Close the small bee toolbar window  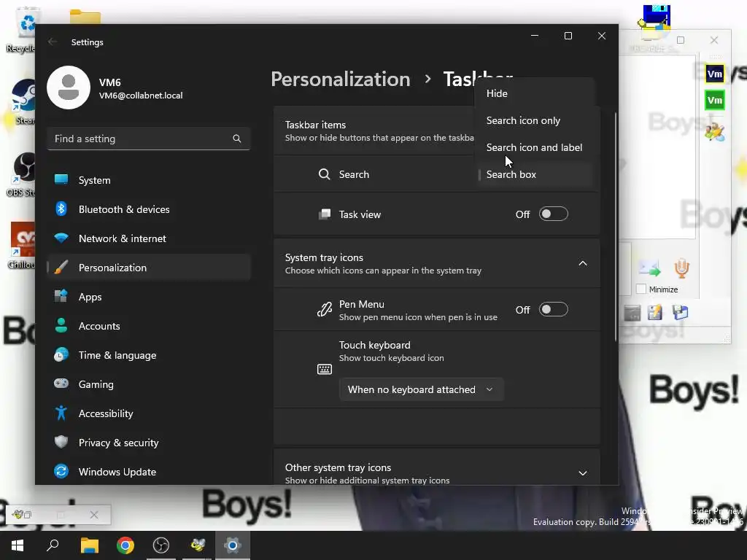pos(94,515)
